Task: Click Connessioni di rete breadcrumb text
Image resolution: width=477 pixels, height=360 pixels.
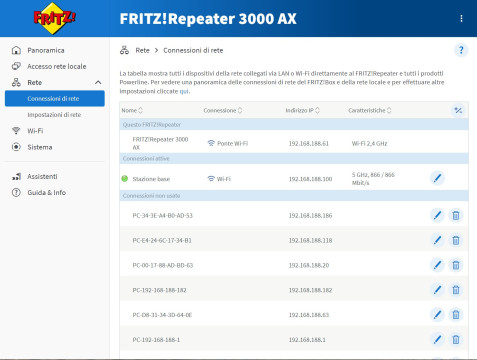Action: pos(193,50)
